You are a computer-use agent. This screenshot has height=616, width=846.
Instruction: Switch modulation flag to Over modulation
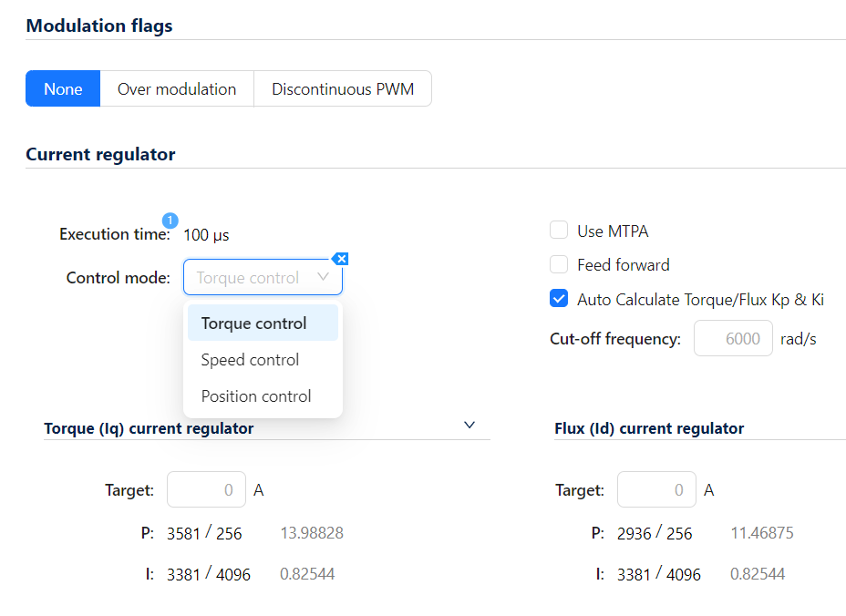(177, 89)
